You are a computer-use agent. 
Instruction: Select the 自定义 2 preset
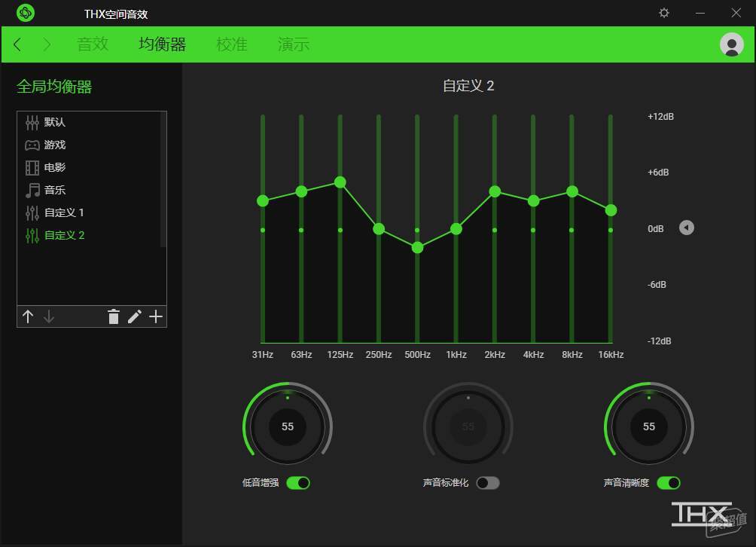(x=89, y=235)
